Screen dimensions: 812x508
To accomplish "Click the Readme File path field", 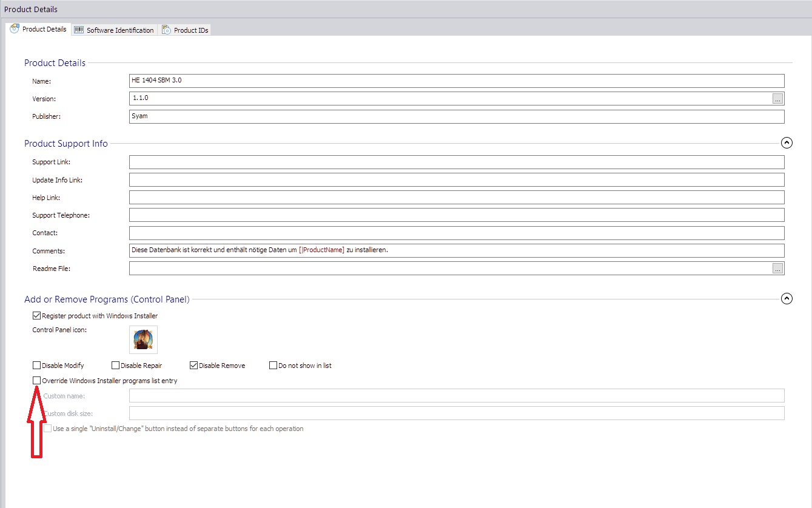I will (450, 268).
